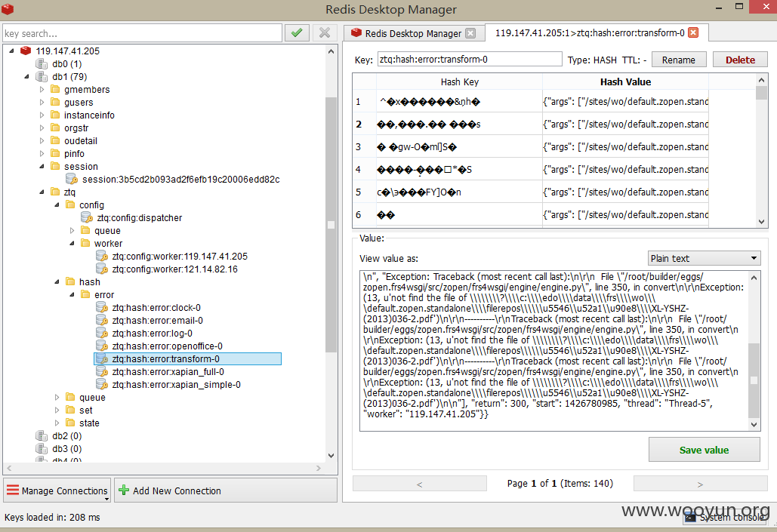Expand the queue folder under config
Image resolution: width=777 pixels, height=532 pixels.
tap(72, 230)
